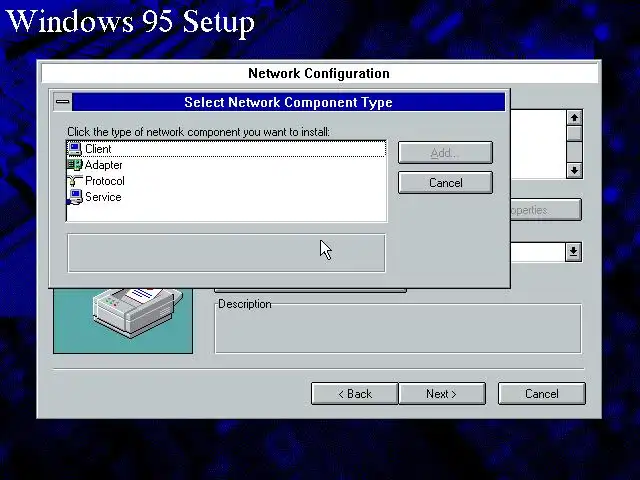Click the Protocol cable icon
640x480 pixels.
pos(75,181)
